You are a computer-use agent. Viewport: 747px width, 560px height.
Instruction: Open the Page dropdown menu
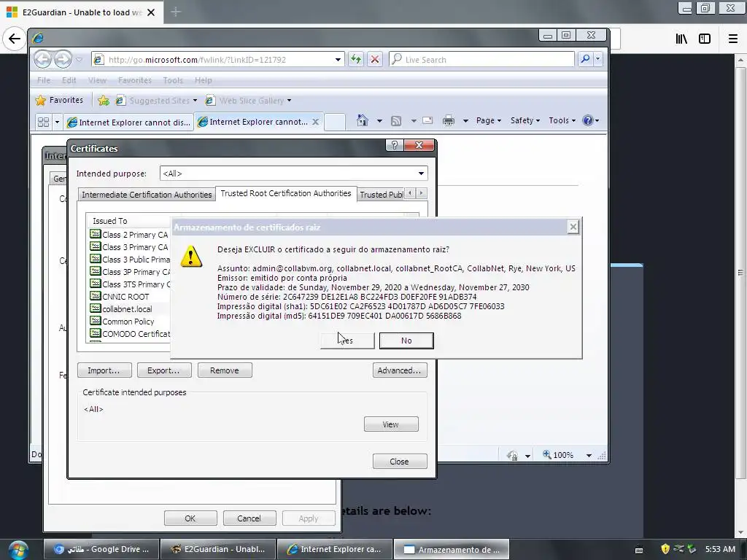pos(489,120)
